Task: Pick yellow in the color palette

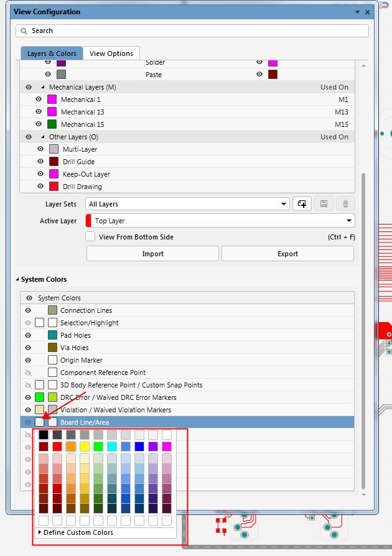Action: coord(85,447)
